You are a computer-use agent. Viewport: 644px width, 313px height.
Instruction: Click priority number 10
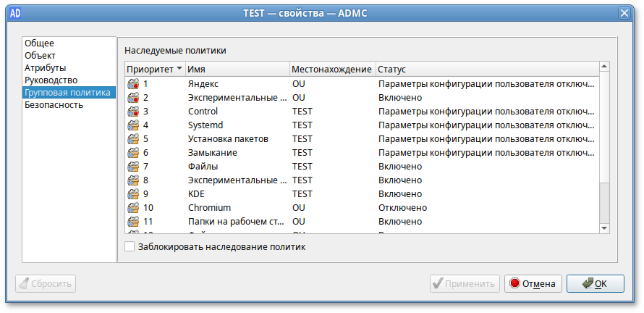point(148,208)
